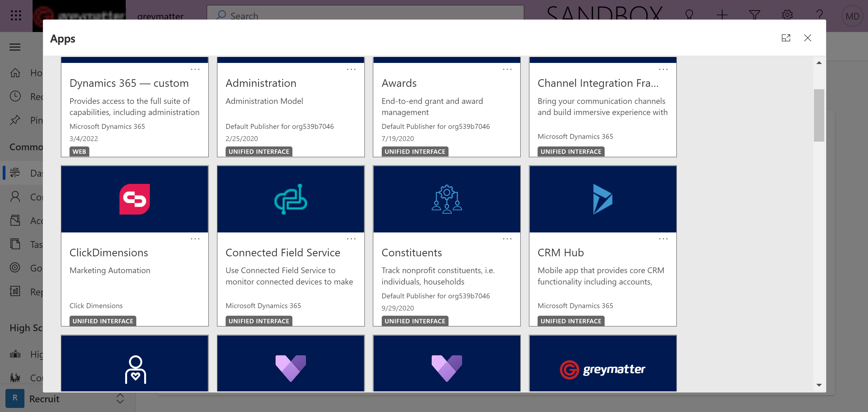Open the greymatter branded app tile
Screen dimensions: 868x412
coord(603,363)
